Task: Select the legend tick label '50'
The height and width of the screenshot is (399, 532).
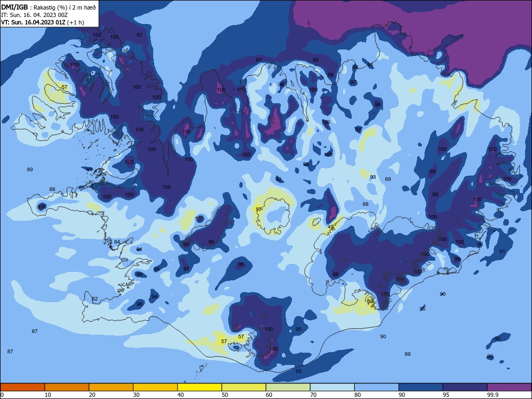Action: (x=225, y=395)
